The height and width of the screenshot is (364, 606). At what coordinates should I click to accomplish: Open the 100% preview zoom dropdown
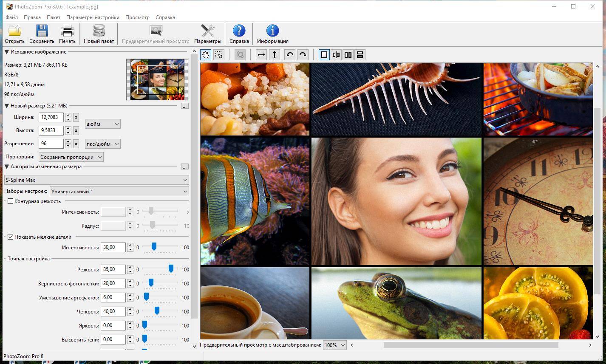pos(335,345)
